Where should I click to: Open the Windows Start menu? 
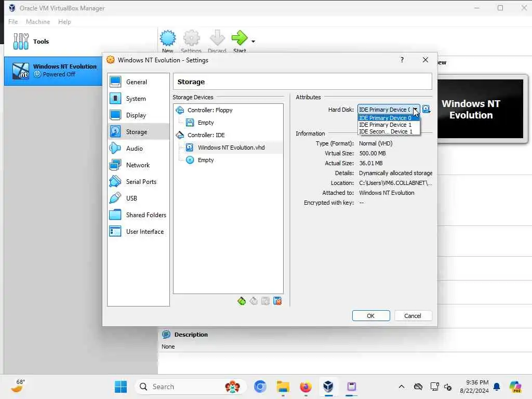pos(121,387)
